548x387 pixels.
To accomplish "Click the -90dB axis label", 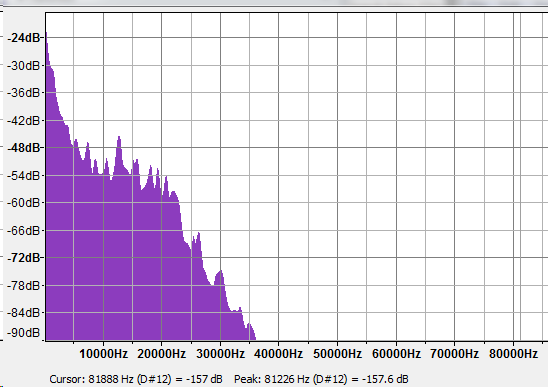I will [x=24, y=333].
